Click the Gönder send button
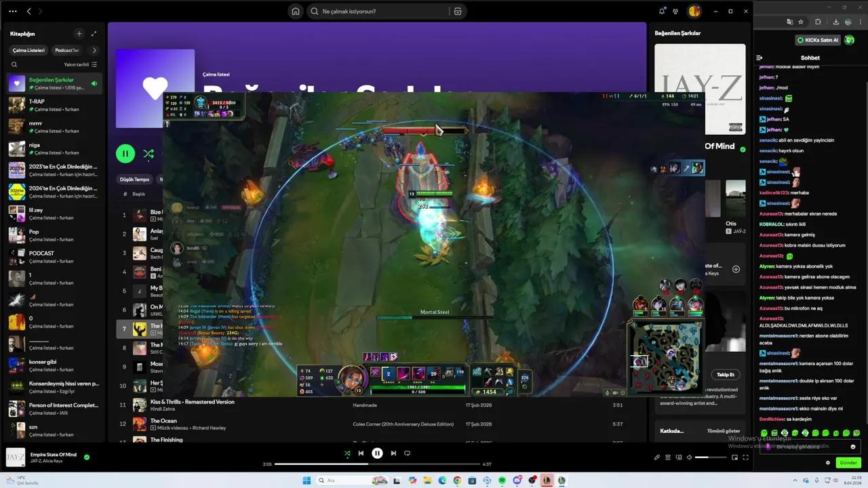 (848, 463)
